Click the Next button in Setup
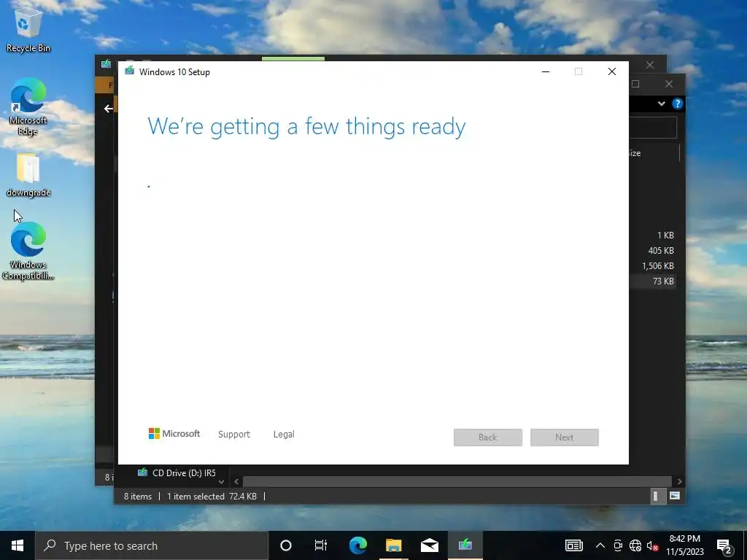Viewport: 747px width, 560px height. point(565,437)
